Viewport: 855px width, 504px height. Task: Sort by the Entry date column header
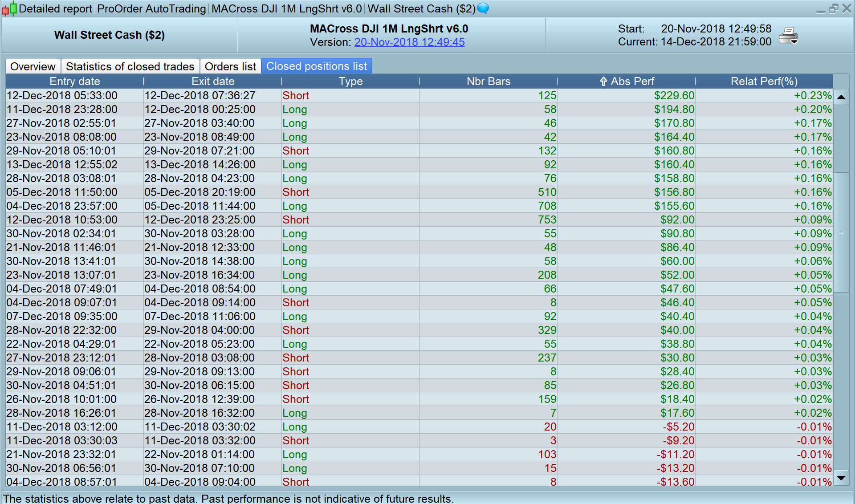point(74,81)
